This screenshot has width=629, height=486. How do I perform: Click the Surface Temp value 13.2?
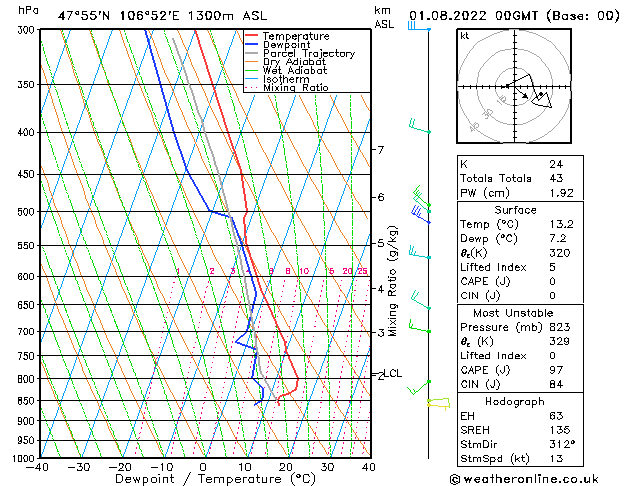tap(561, 224)
